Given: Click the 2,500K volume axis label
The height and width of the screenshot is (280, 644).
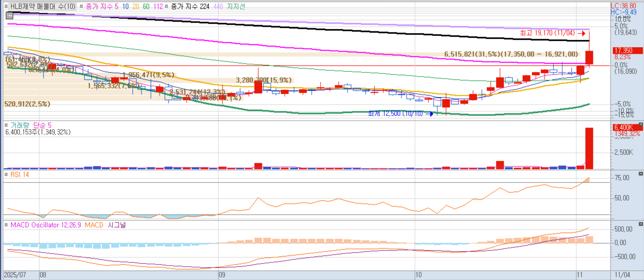Looking at the screenshot, I should (x=624, y=152).
